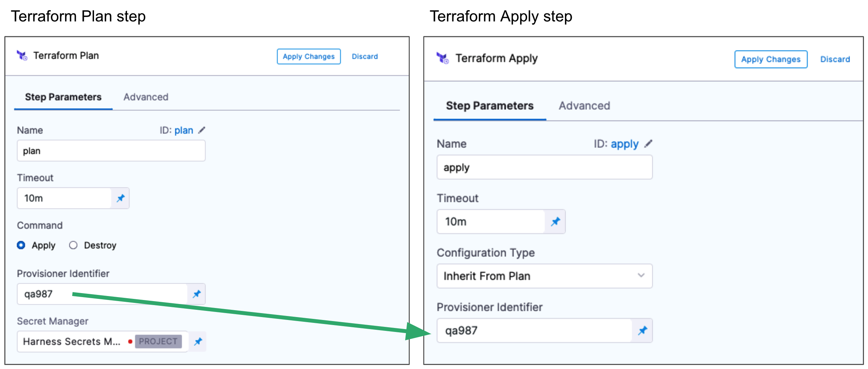
Task: Edit the apply ID with pencil icon
Action: 648,144
